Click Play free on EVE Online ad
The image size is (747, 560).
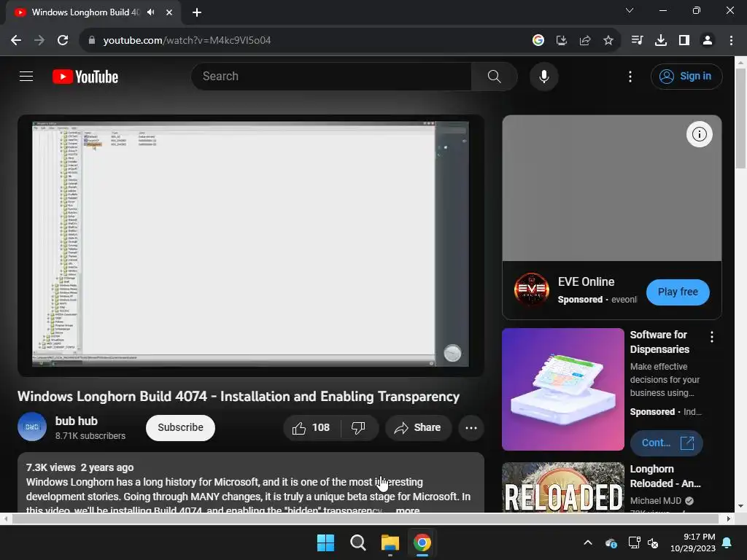coord(678,292)
